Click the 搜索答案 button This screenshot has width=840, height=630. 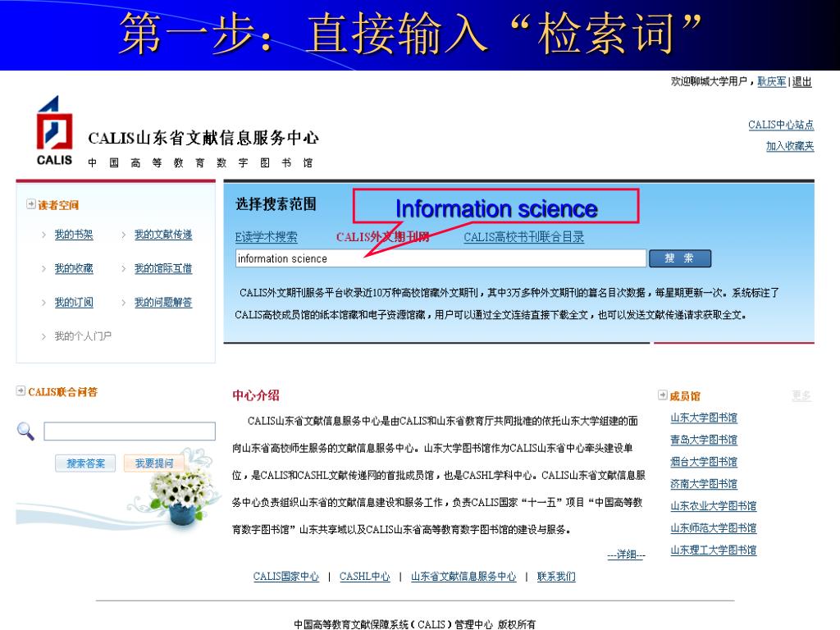85,463
